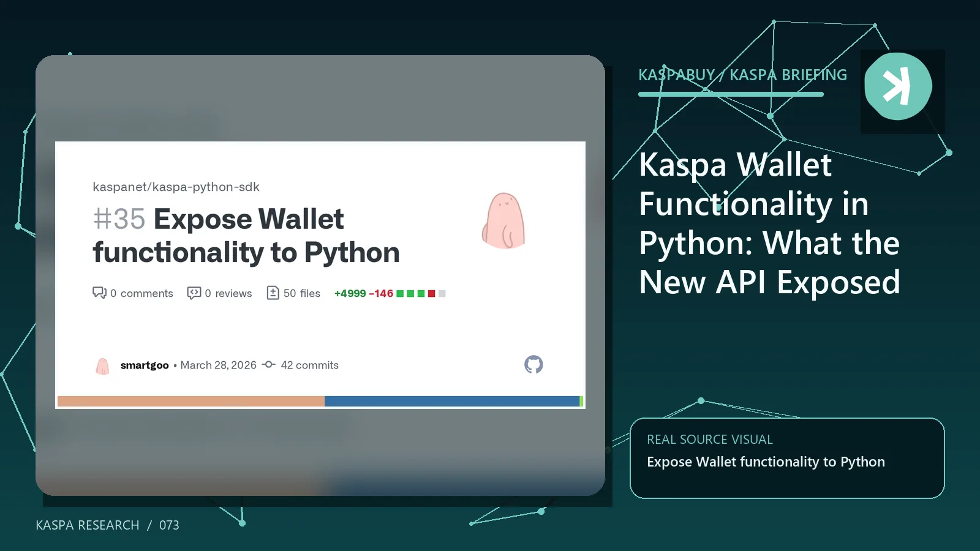This screenshot has height=551, width=980.
Task: Click the source caption "Expose Wallet functionality to Python"
Action: 766,462
